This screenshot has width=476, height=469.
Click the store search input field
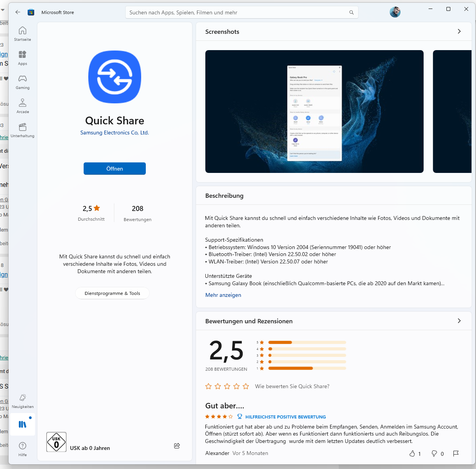[x=242, y=12]
